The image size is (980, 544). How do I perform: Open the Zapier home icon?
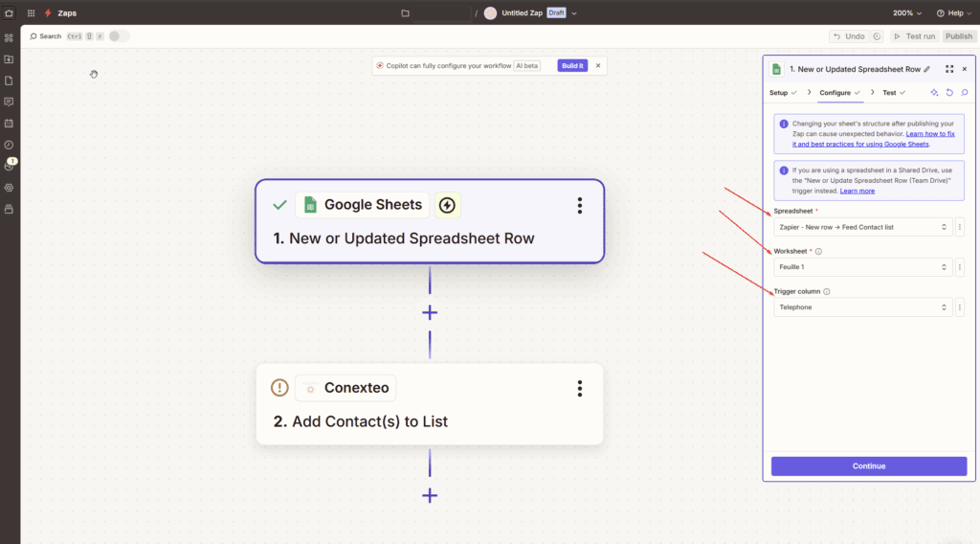(x=9, y=12)
